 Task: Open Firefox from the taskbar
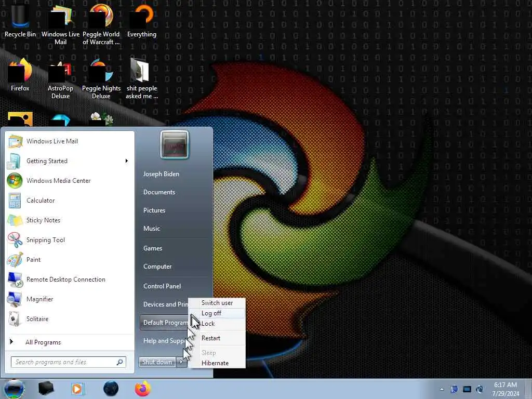pyautogui.click(x=143, y=389)
